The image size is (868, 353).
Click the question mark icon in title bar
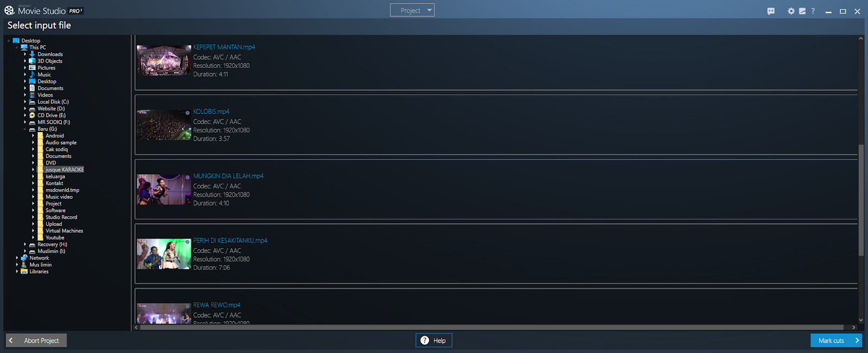[813, 11]
